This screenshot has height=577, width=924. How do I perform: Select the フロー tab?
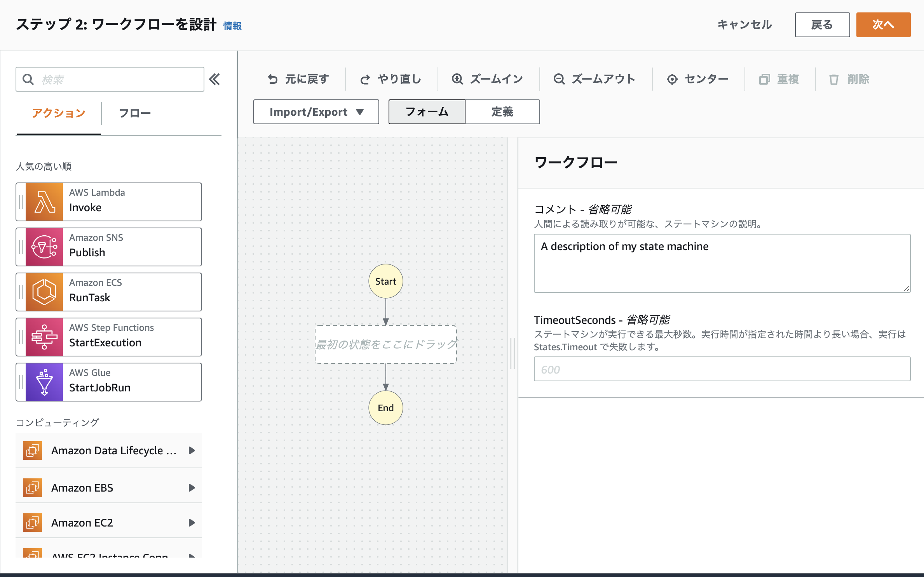coord(135,113)
